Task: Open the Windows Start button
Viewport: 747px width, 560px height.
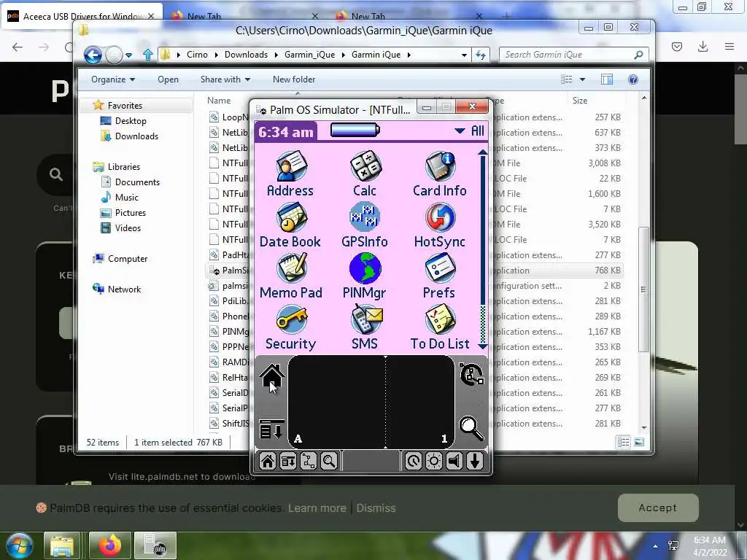Action: tap(20, 545)
